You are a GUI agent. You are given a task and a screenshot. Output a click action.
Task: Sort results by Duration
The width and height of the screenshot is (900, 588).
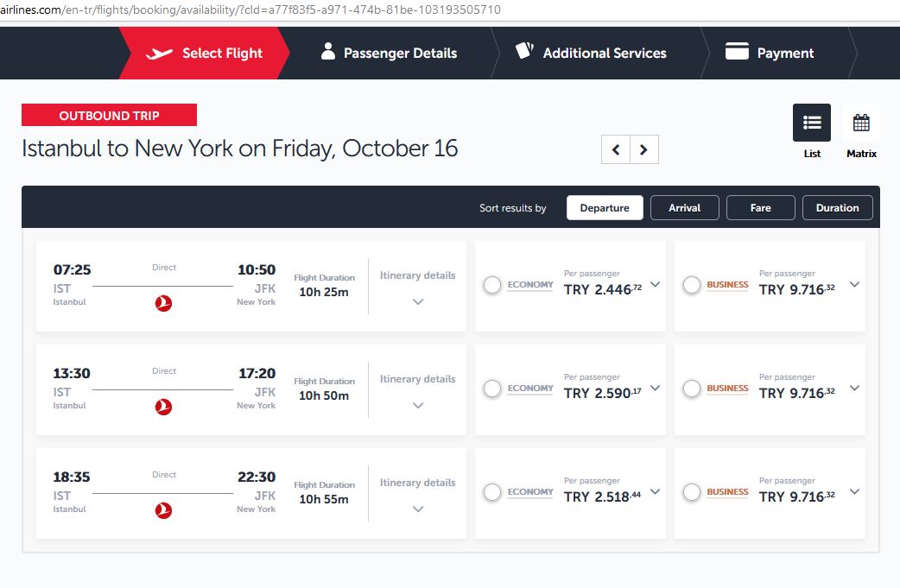click(x=838, y=208)
